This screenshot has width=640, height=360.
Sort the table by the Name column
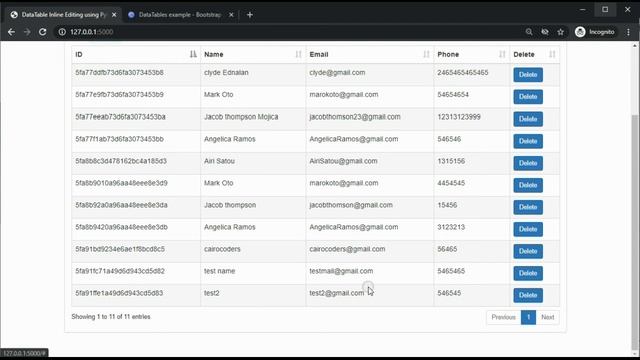(x=253, y=54)
